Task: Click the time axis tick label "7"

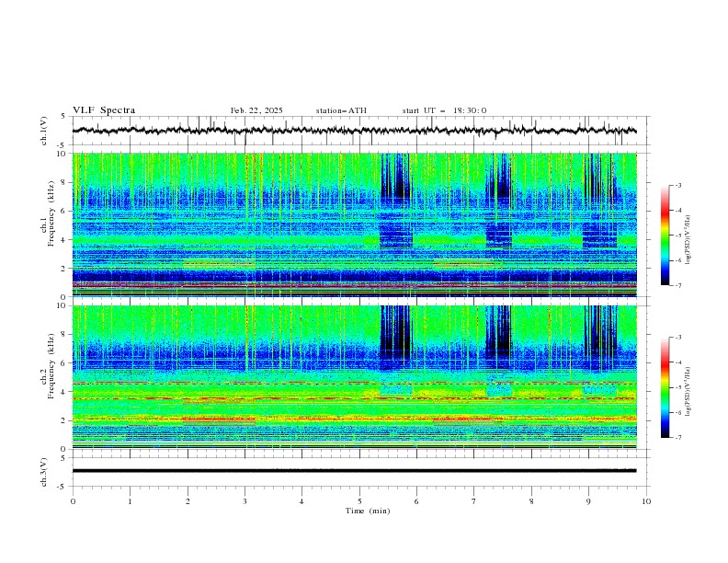Action: (x=474, y=501)
